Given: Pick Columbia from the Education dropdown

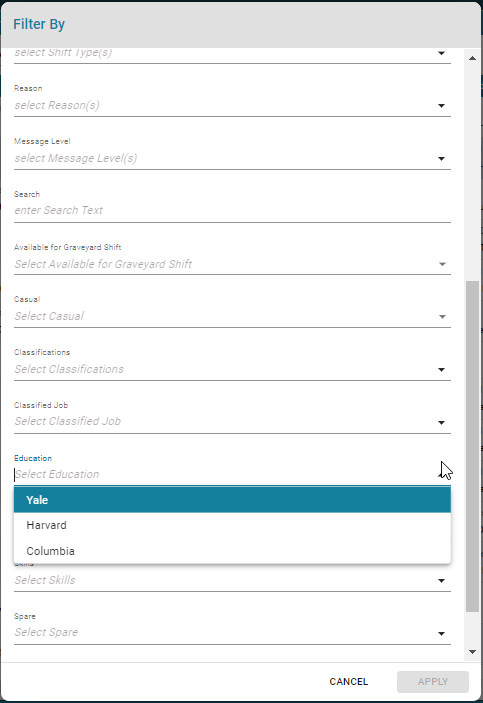Looking at the screenshot, I should click(232, 551).
